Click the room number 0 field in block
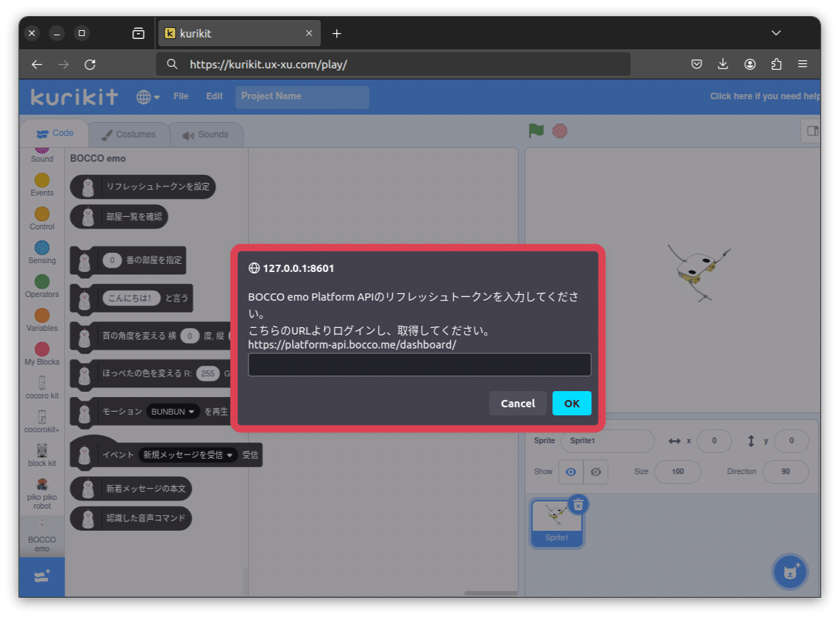The height and width of the screenshot is (619, 840). point(112,260)
